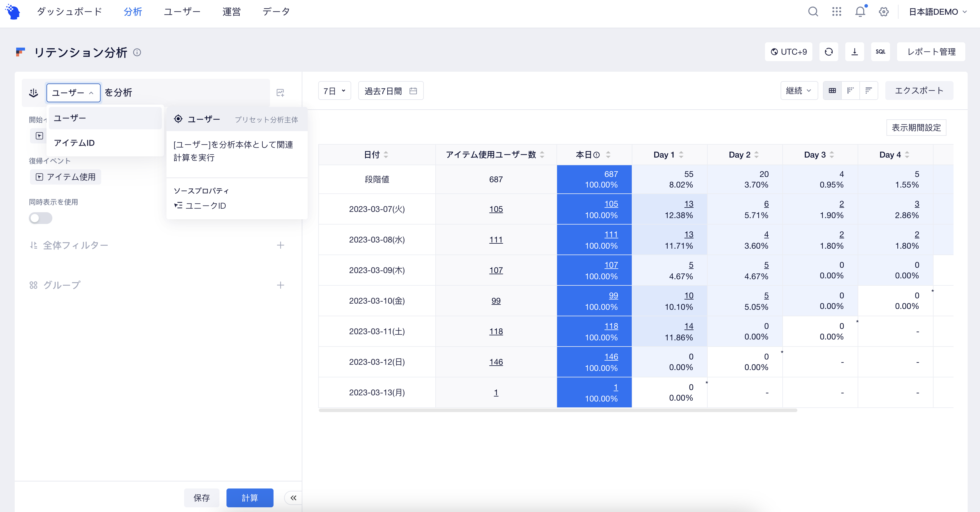
Task: Click the refresh icon button
Action: (x=829, y=52)
